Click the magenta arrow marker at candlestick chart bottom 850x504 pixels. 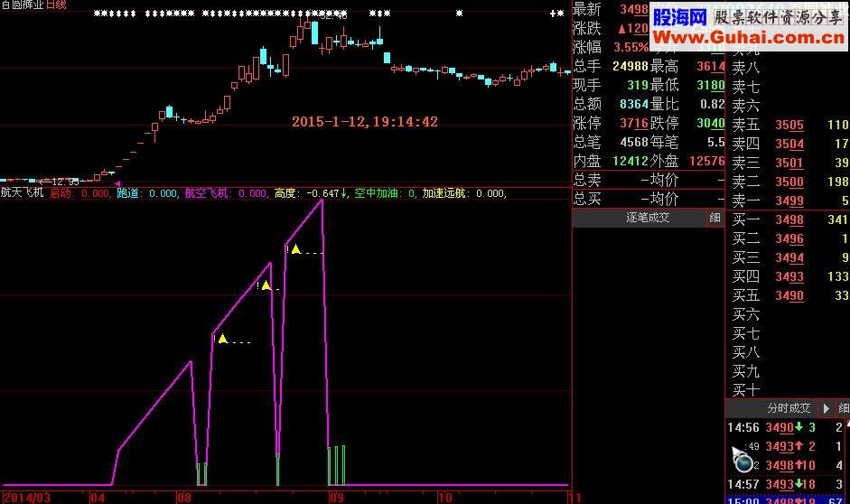117,183
